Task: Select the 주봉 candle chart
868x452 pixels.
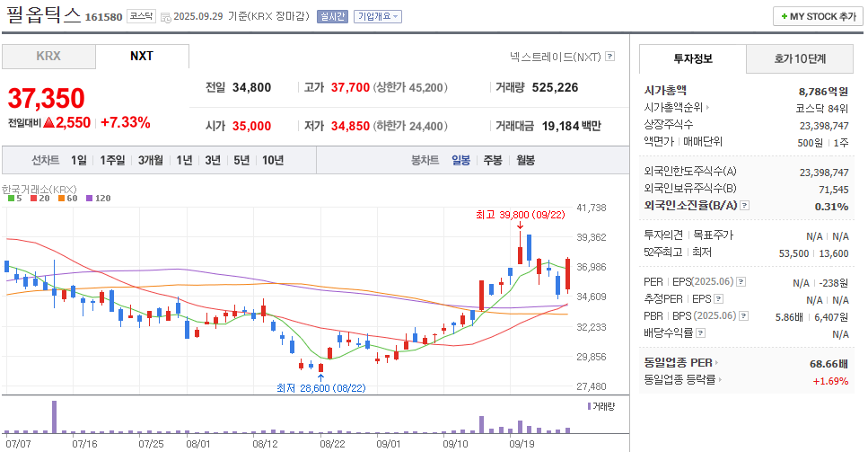Action: (493, 160)
